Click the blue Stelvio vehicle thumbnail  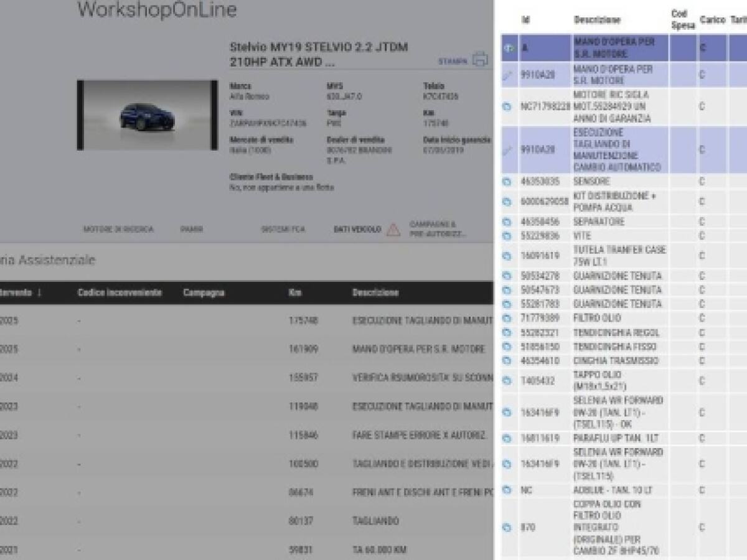pyautogui.click(x=147, y=115)
